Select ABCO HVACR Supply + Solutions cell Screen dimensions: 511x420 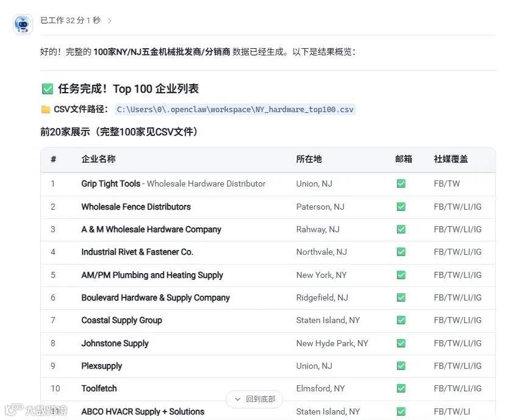pyautogui.click(x=143, y=411)
